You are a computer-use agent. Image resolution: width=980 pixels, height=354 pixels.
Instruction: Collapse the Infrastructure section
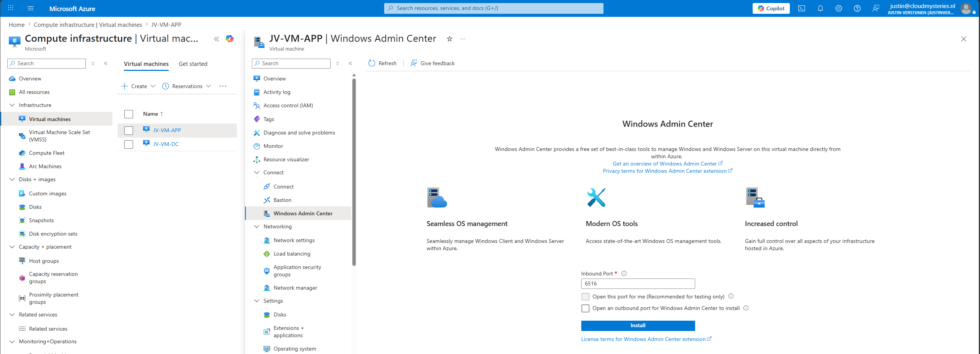(12, 105)
